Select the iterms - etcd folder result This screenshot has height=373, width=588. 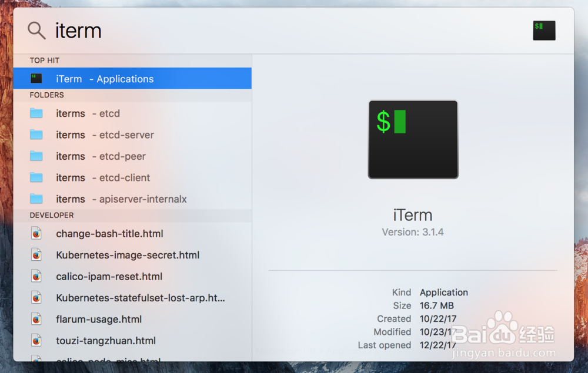(132, 113)
